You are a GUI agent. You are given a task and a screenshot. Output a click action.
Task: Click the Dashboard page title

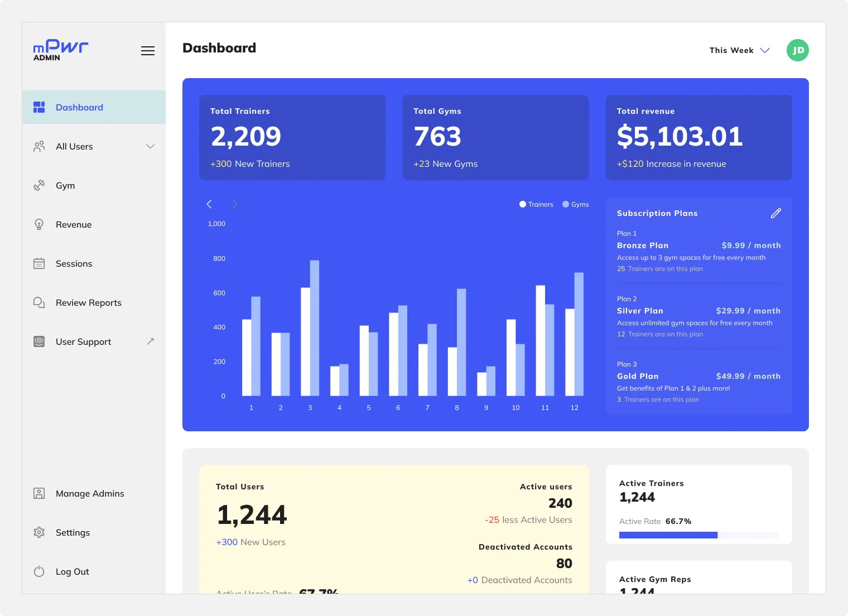click(x=219, y=48)
